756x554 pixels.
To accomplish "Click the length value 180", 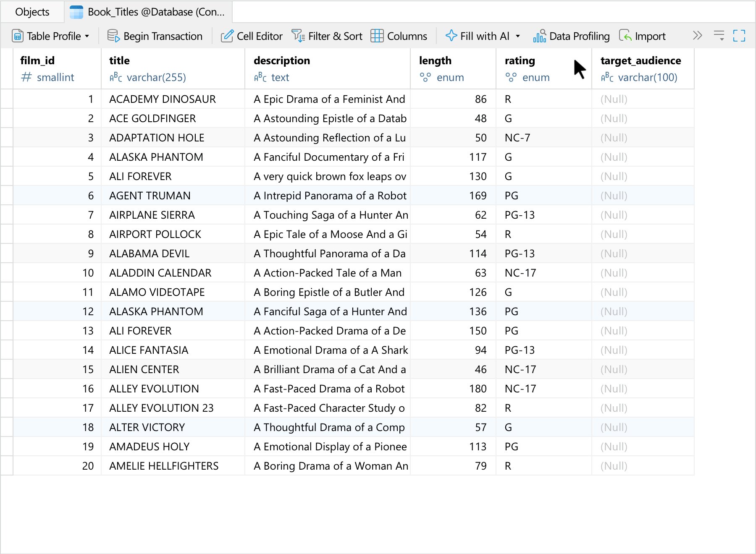I will click(x=453, y=389).
